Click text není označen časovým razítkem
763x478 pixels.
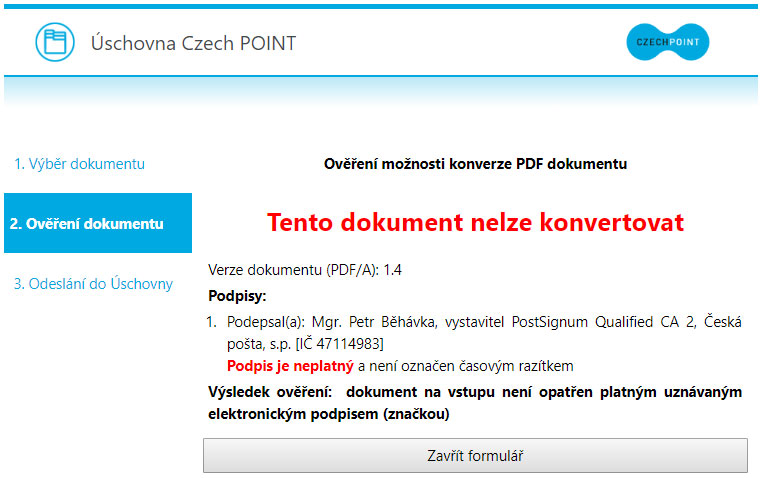[x=471, y=366]
